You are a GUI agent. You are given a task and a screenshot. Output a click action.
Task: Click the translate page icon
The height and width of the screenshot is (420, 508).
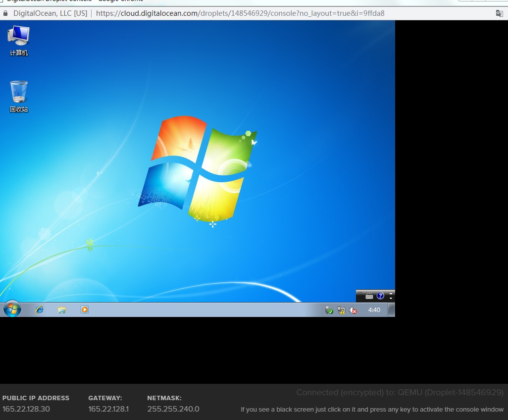click(x=499, y=13)
